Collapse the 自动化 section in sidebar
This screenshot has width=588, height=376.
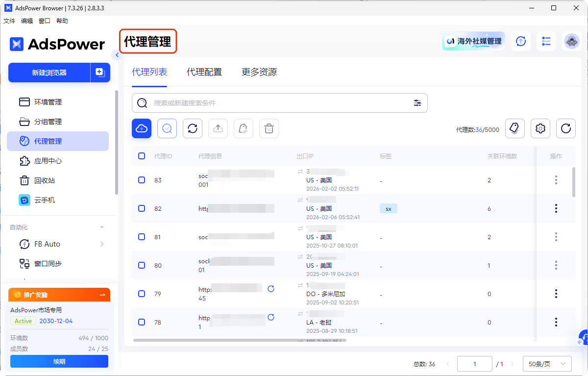pyautogui.click(x=101, y=227)
